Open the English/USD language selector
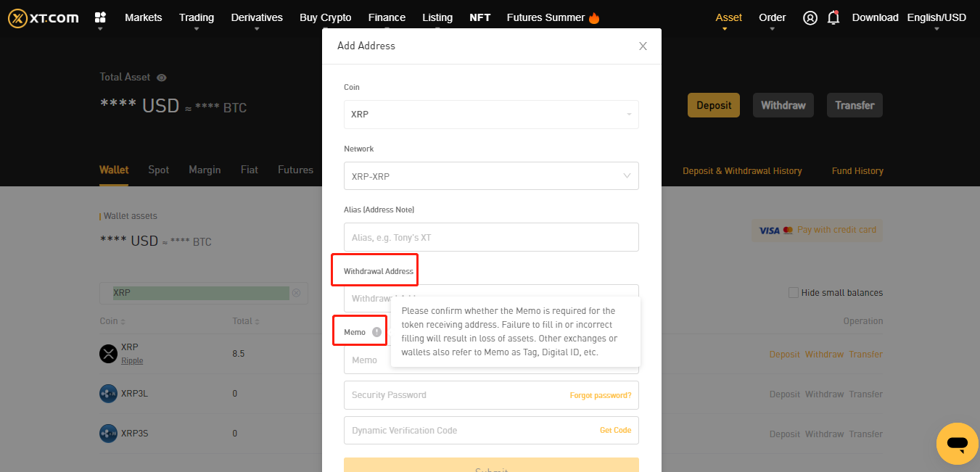Screen dimensions: 980x472 tap(936, 17)
